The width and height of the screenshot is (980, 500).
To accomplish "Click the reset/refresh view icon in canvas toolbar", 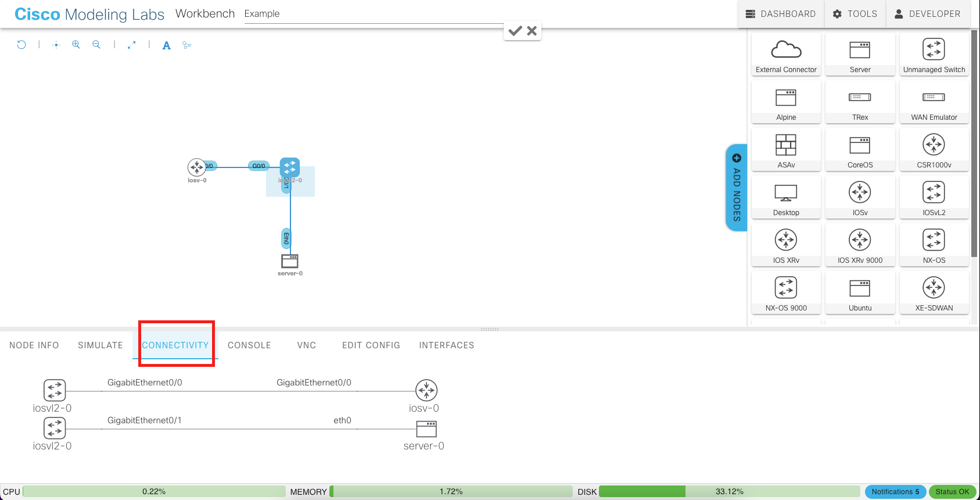I will click(x=21, y=45).
